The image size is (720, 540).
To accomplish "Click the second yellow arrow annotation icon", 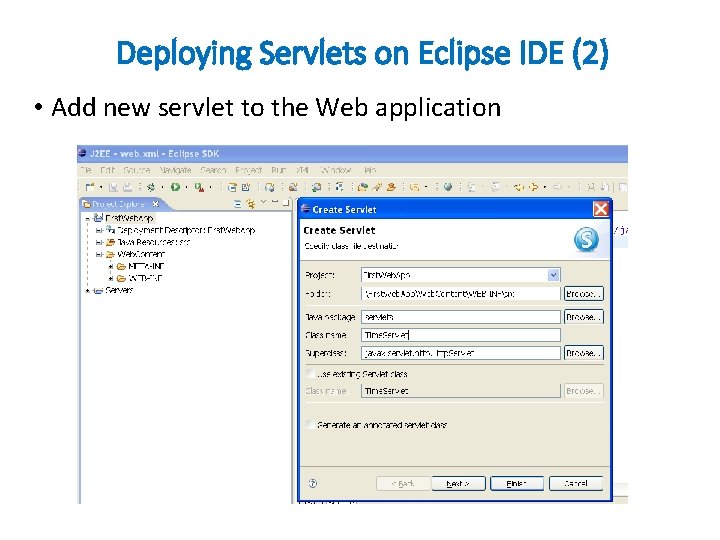I will pyautogui.click(x=534, y=187).
